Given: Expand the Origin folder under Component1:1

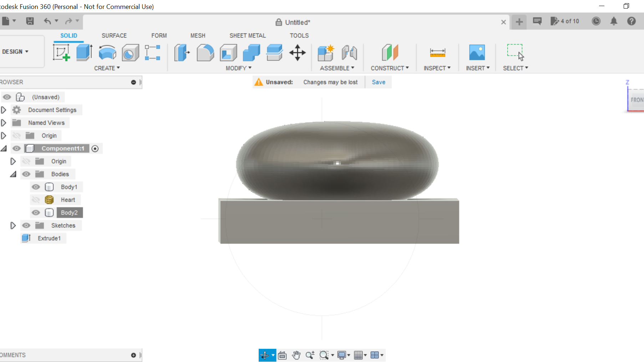Looking at the screenshot, I should (13, 161).
